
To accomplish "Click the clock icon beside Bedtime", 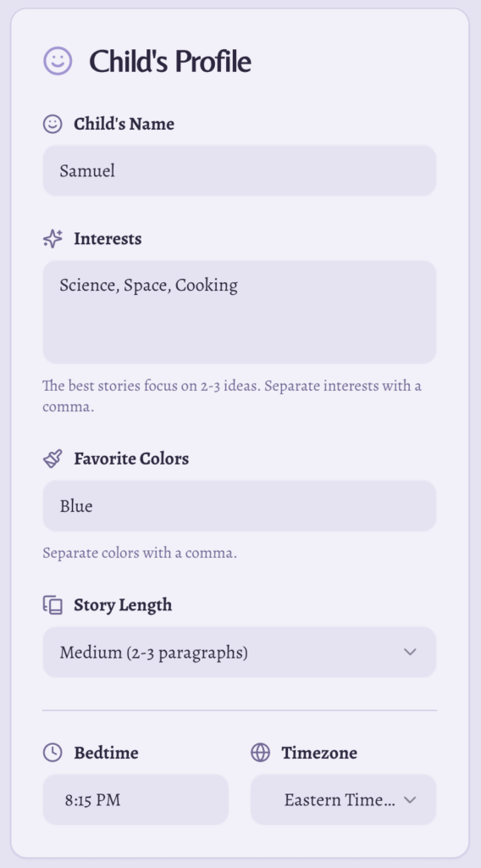I will tap(53, 753).
